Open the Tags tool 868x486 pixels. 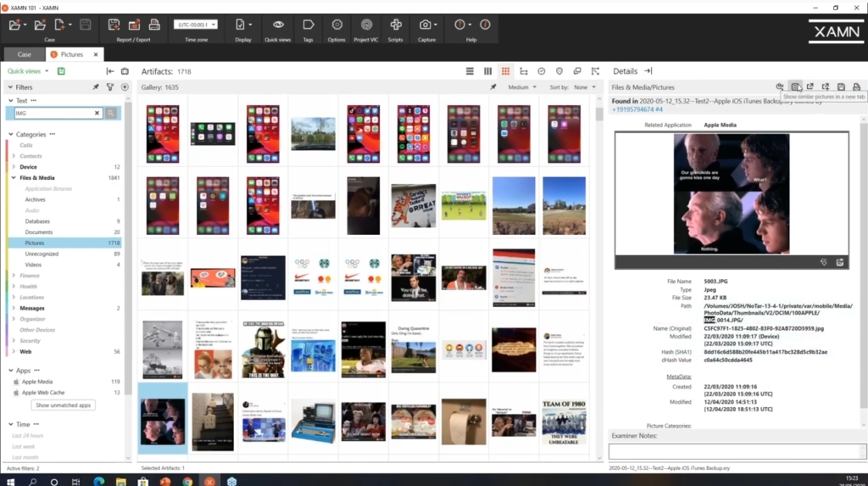pyautogui.click(x=309, y=25)
